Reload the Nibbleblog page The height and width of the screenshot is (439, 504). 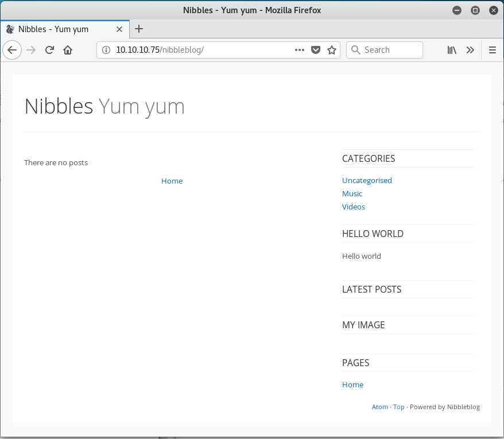49,50
